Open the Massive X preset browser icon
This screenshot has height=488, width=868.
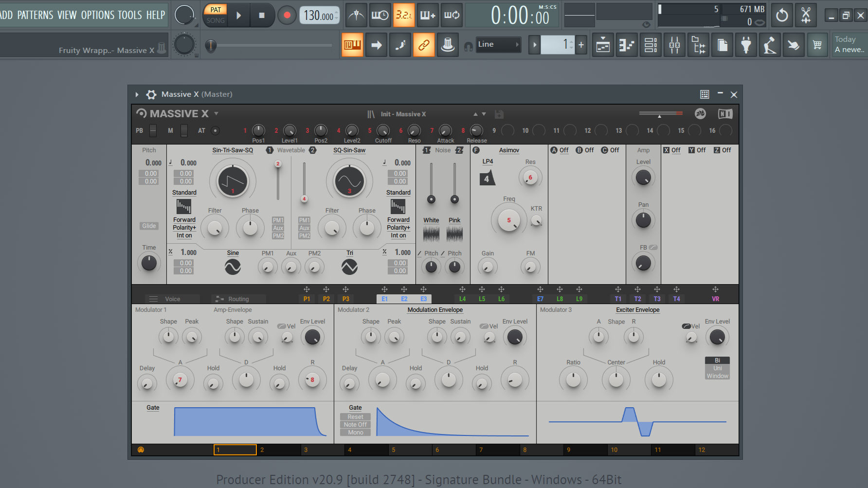pyautogui.click(x=371, y=114)
